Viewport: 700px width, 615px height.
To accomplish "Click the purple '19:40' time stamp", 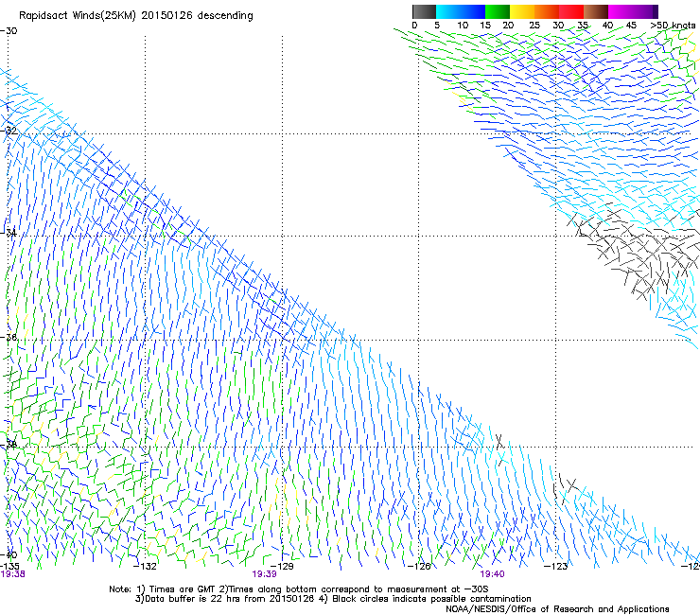I will coord(493,574).
